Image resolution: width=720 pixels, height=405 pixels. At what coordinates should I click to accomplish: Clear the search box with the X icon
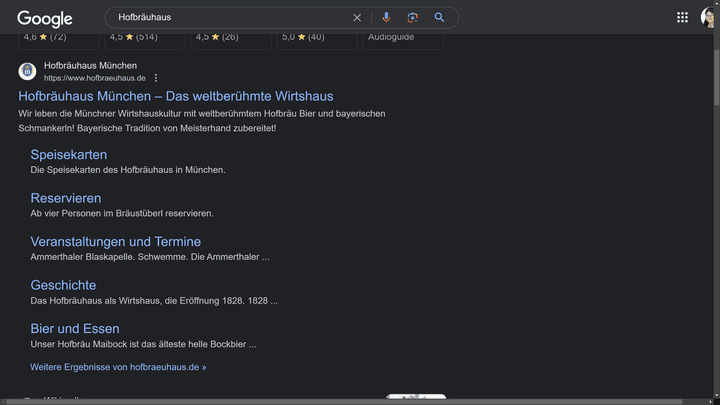(357, 17)
